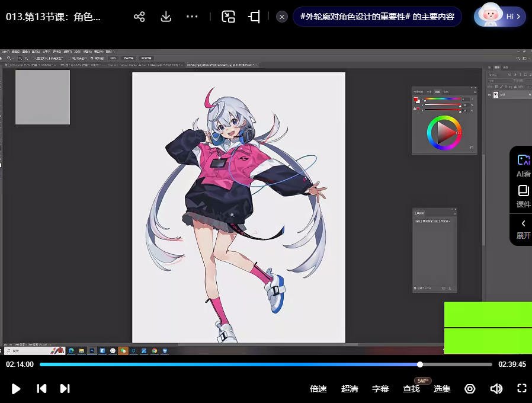Download the video using the download icon
Screen dimensions: 532x403
166,17
